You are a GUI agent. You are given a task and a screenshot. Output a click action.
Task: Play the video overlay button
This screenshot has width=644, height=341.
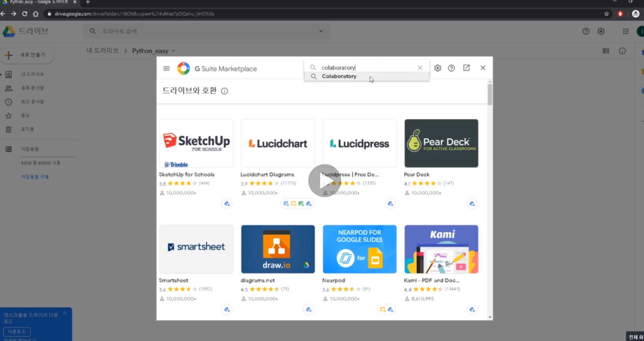[x=325, y=181]
